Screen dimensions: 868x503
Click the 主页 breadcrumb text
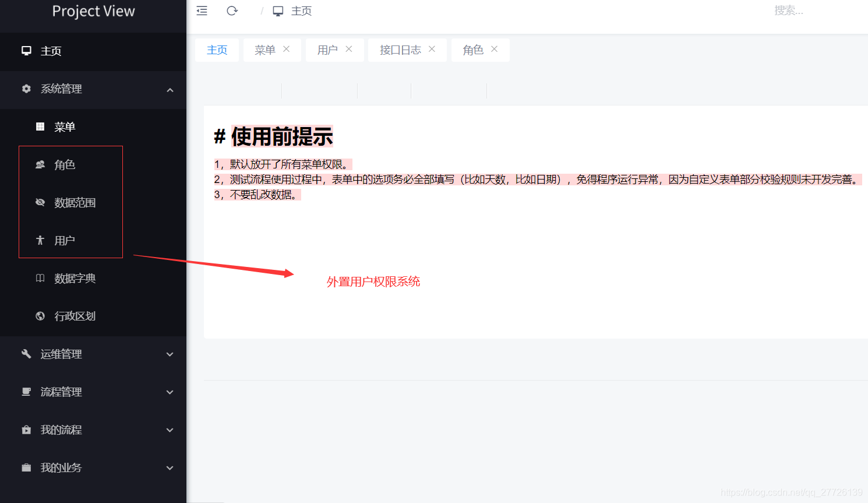pos(301,11)
